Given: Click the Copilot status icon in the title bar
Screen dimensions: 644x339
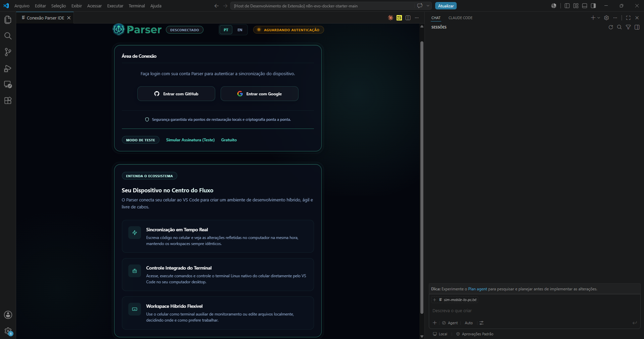Looking at the screenshot, I should pyautogui.click(x=554, y=6).
